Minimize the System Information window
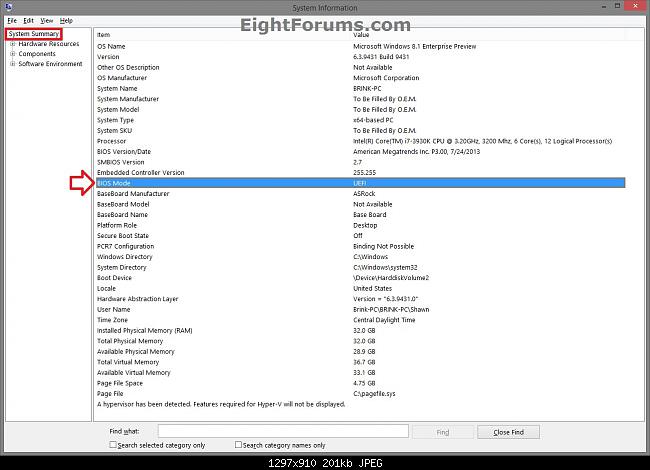This screenshot has height=470, width=650. 604,6
